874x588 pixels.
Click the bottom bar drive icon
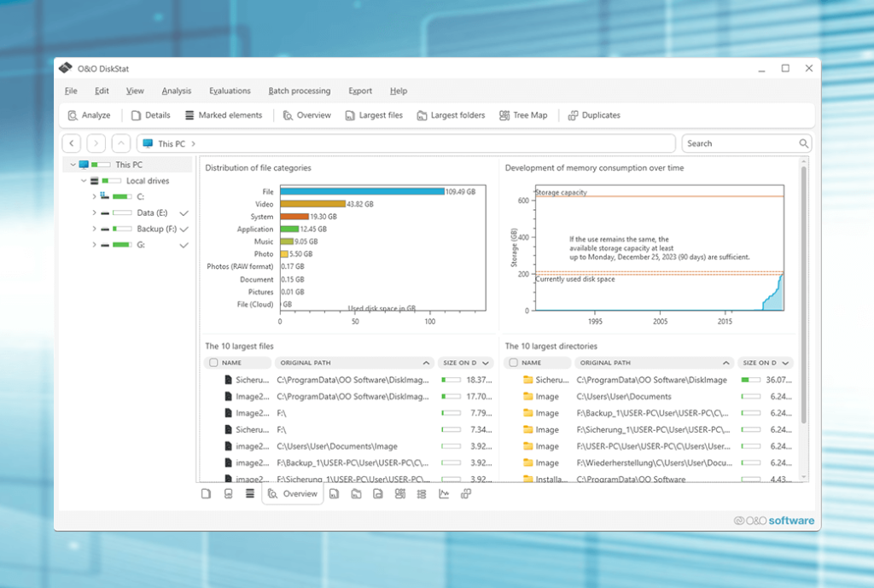[228, 494]
